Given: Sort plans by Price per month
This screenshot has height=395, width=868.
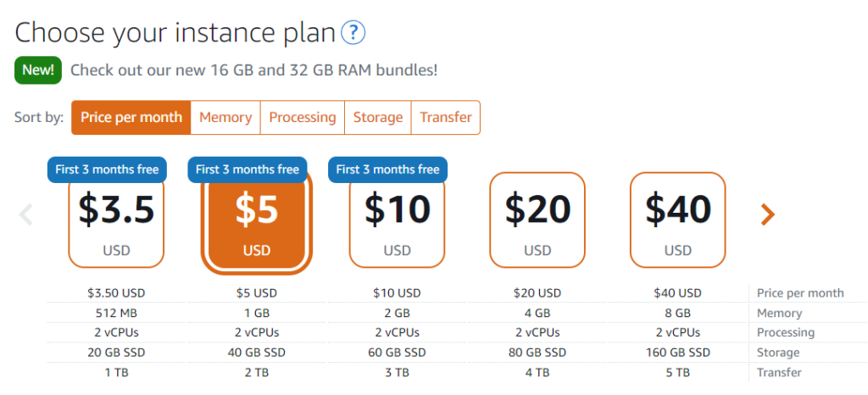Looking at the screenshot, I should 131,117.
